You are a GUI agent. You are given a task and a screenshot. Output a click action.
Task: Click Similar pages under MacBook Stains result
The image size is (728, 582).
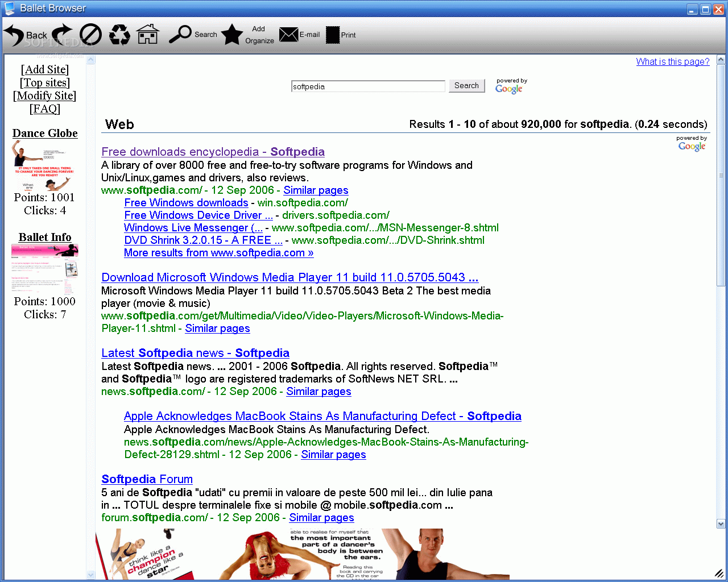[x=333, y=455]
